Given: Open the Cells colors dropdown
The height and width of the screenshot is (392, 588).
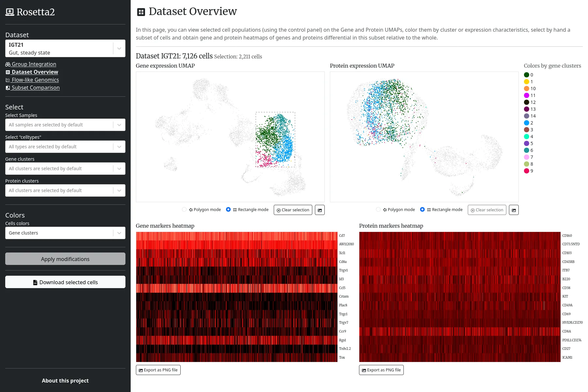Looking at the screenshot, I should 119,233.
